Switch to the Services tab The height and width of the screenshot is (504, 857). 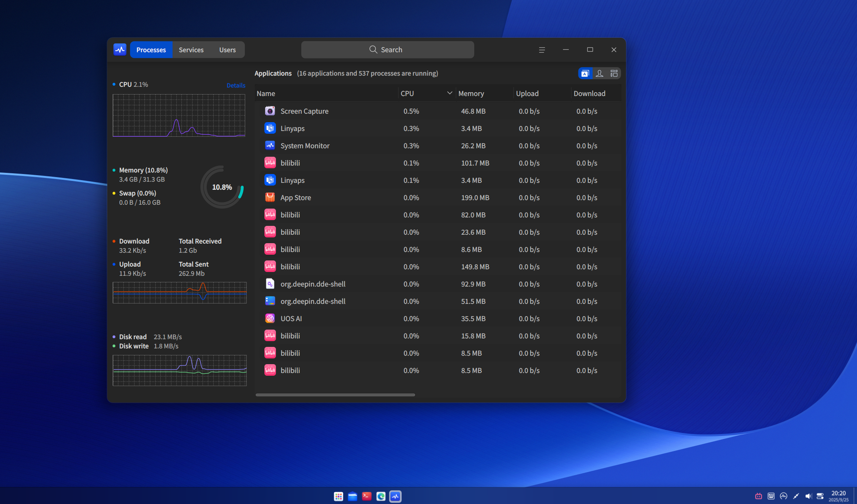[191, 50]
